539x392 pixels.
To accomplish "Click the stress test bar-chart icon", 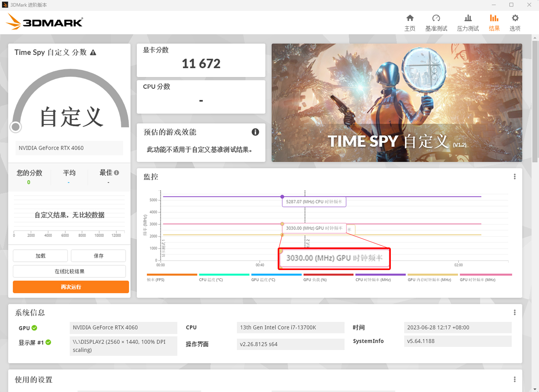I will (x=468, y=18).
